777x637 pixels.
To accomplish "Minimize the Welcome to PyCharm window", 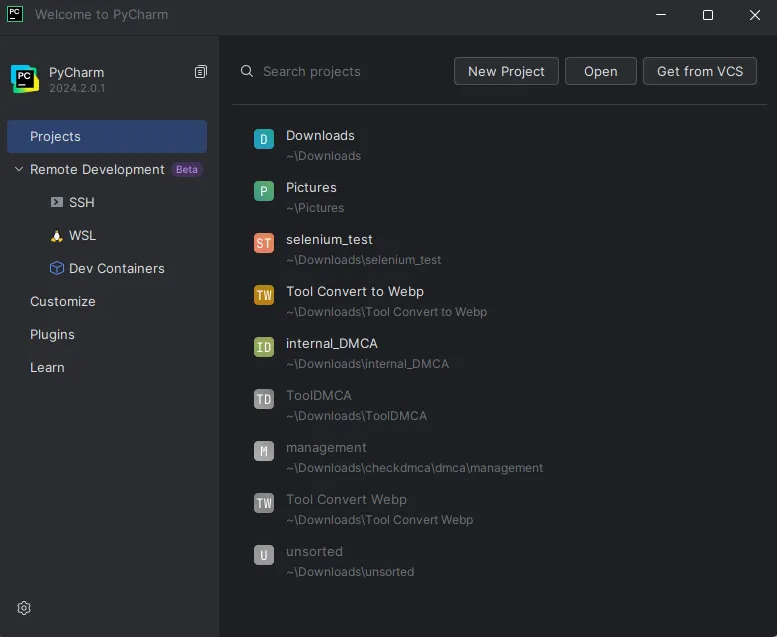I will coord(661,15).
